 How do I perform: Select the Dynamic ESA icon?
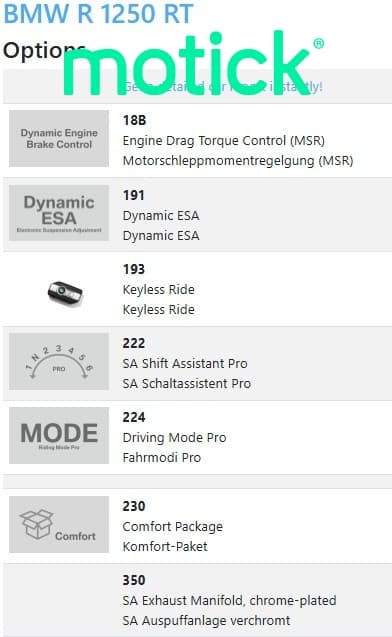tap(59, 213)
